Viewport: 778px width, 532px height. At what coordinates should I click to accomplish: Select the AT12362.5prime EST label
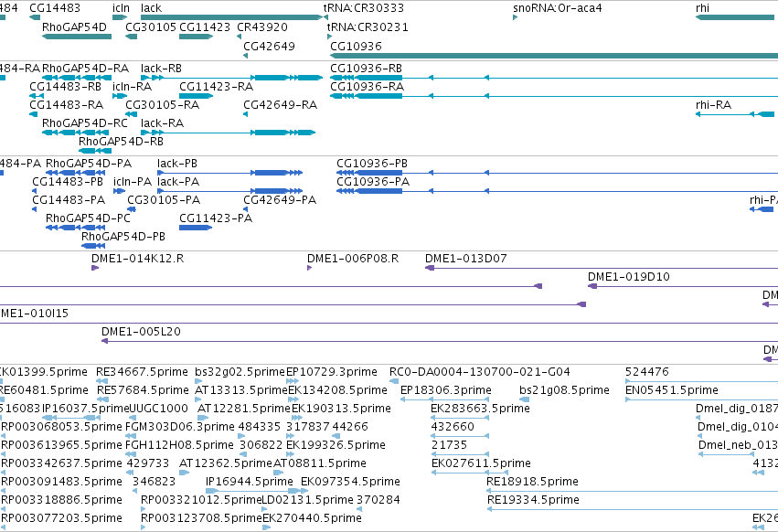(x=226, y=463)
